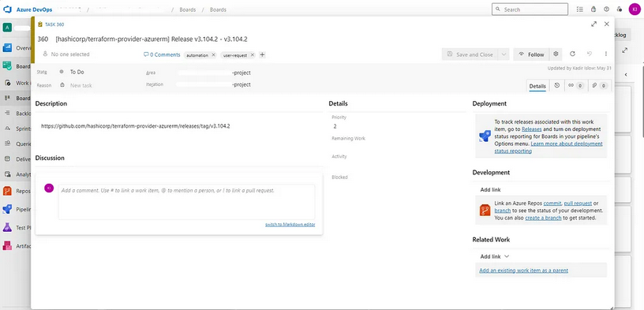
Task: Click the Follow button
Action: pos(531,54)
